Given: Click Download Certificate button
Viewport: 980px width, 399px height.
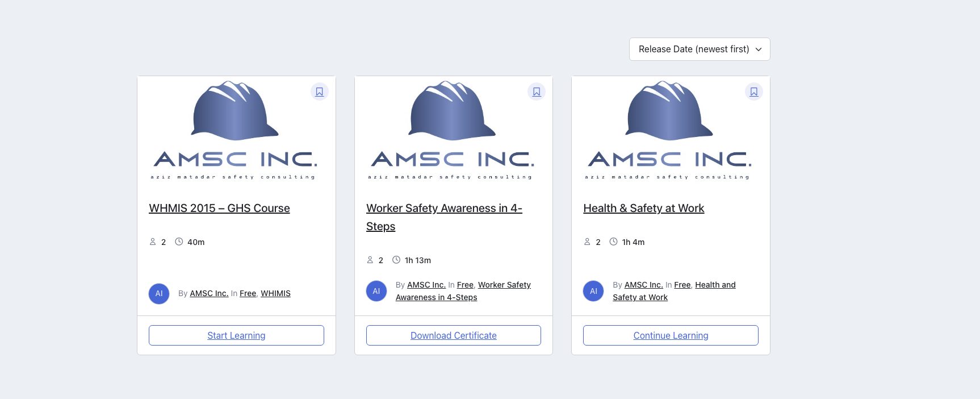Looking at the screenshot, I should click(454, 335).
